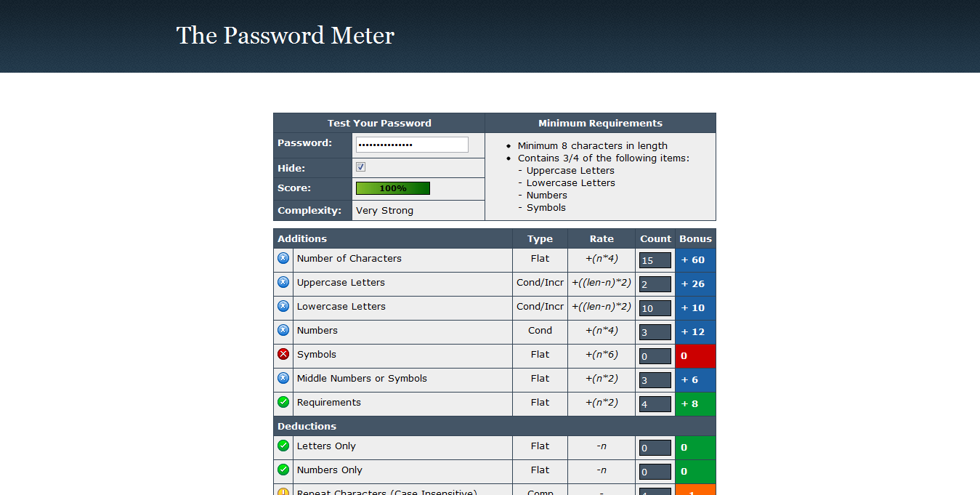The width and height of the screenshot is (980, 495).
Task: Click the blue status icon beside Number of Characters
Action: (x=283, y=258)
